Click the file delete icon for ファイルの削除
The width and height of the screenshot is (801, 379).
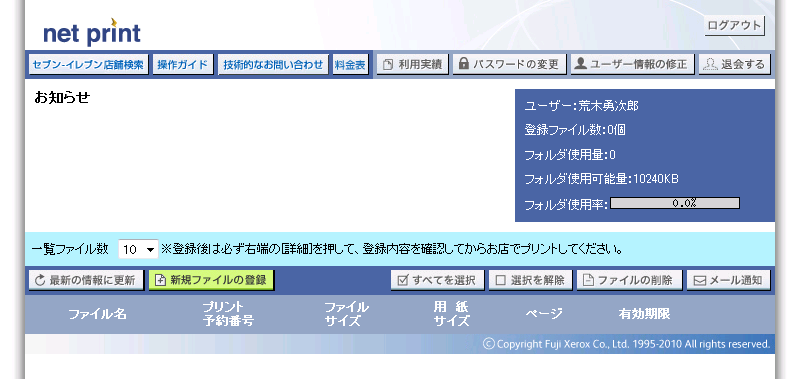(588, 280)
